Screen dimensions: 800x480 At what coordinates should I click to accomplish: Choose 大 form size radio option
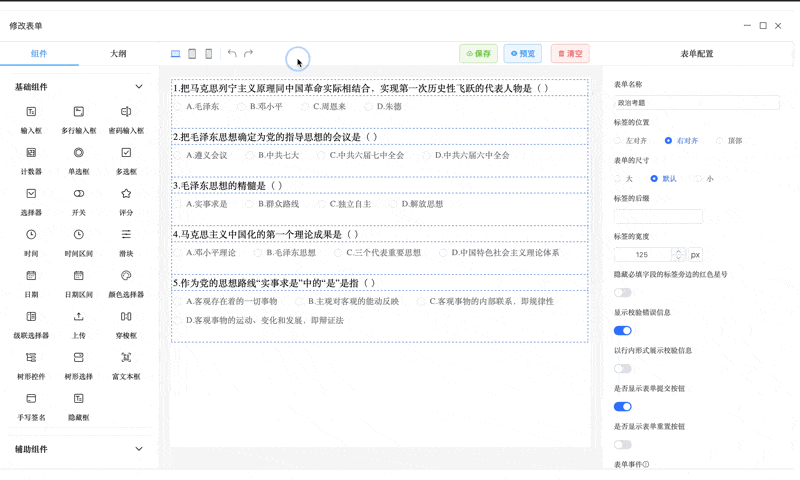click(618, 179)
